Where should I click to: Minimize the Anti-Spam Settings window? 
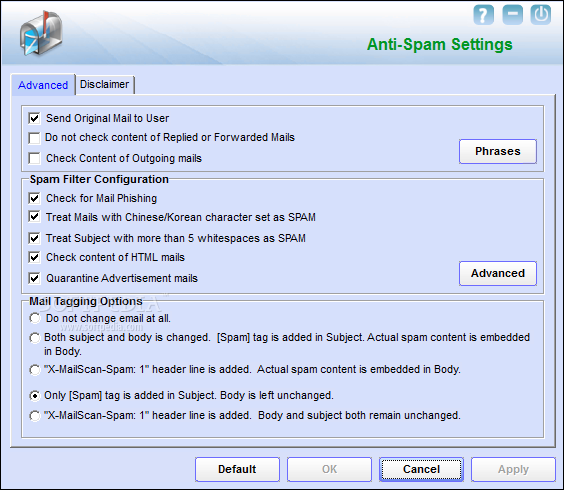[x=512, y=15]
